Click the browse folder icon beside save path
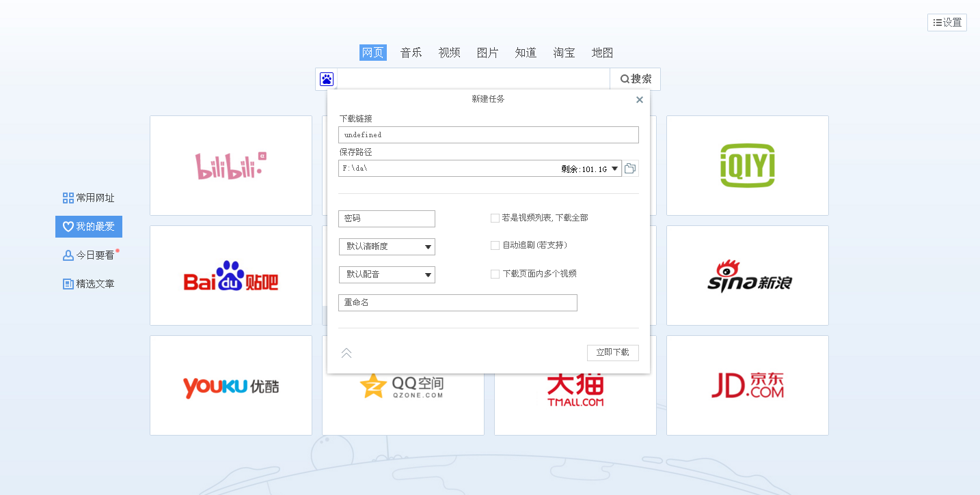 click(630, 169)
